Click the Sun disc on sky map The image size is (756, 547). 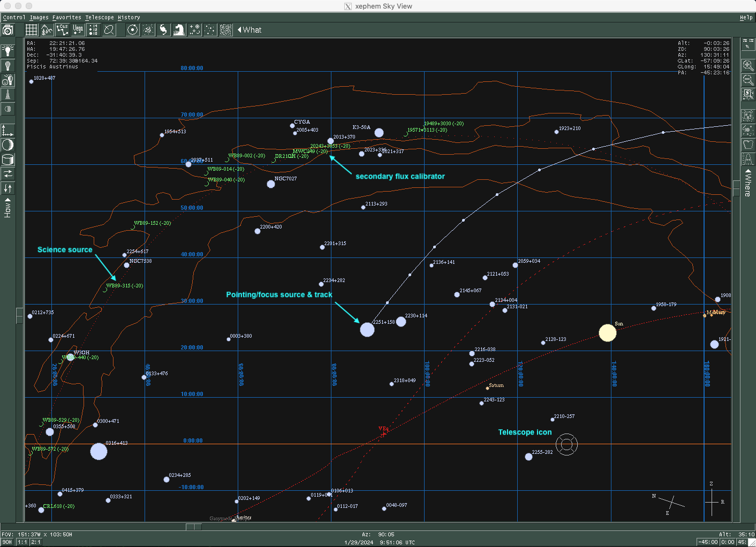click(607, 333)
